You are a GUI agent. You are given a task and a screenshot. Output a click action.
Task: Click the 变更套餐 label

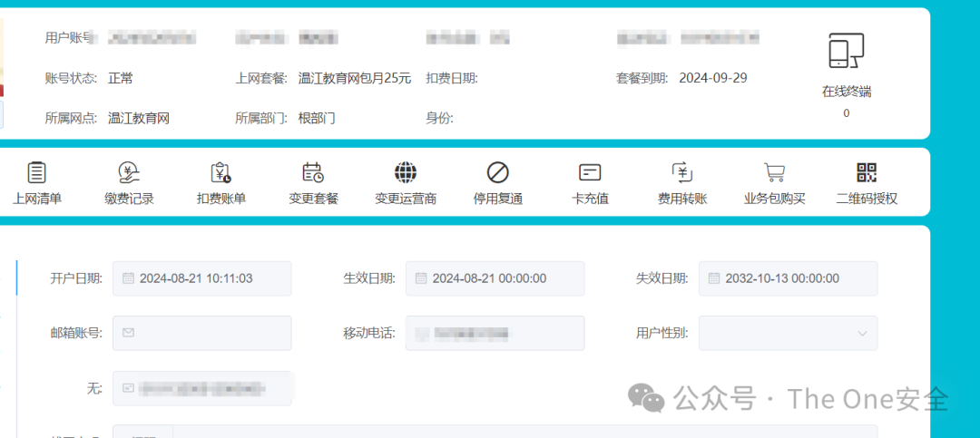[x=313, y=200]
